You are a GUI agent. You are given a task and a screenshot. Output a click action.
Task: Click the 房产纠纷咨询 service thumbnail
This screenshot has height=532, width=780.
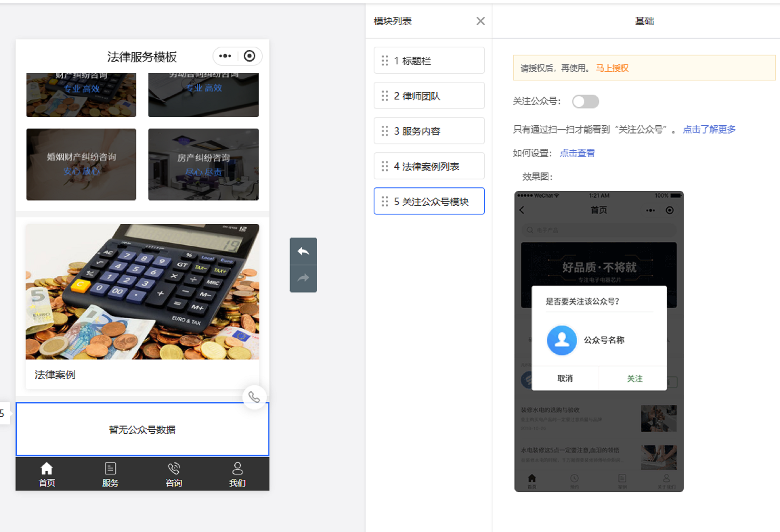tap(203, 164)
